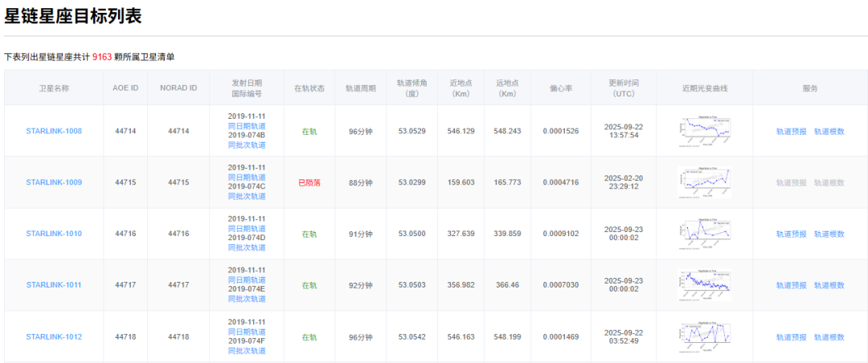Open 轨道根数 for STARLINK-1011
This screenshot has height=363, width=868.
[x=829, y=285]
